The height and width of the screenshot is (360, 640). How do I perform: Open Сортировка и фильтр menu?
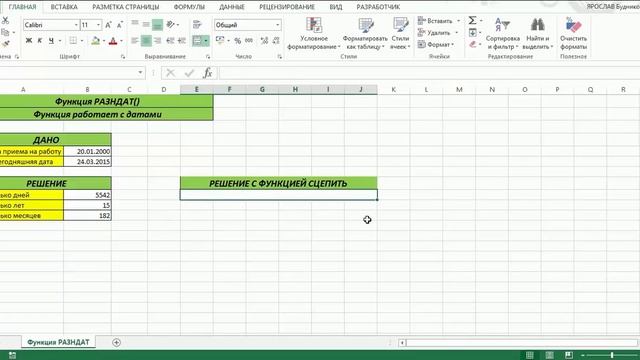pos(502,33)
